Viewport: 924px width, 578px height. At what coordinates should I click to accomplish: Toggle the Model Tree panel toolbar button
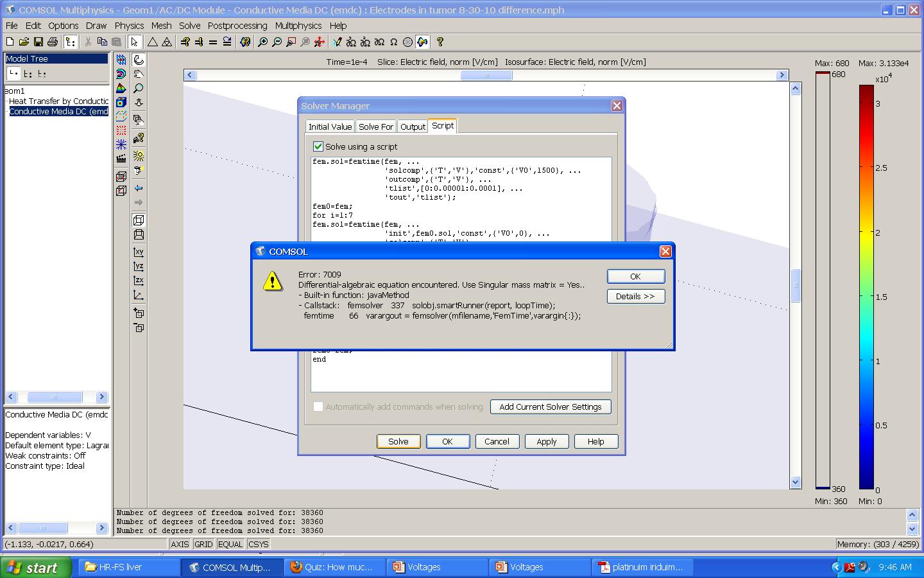click(70, 42)
